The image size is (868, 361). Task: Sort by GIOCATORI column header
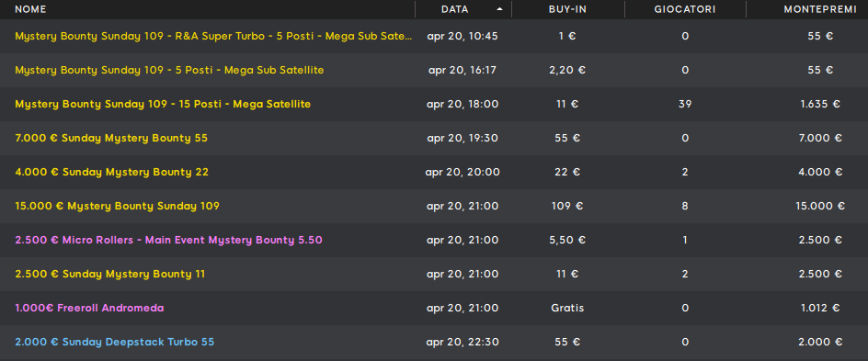click(685, 9)
